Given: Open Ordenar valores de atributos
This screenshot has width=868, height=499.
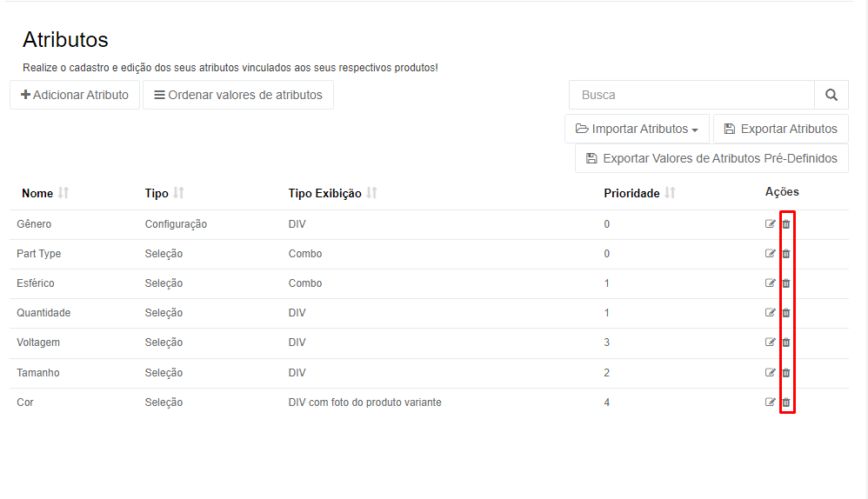Looking at the screenshot, I should click(x=238, y=95).
